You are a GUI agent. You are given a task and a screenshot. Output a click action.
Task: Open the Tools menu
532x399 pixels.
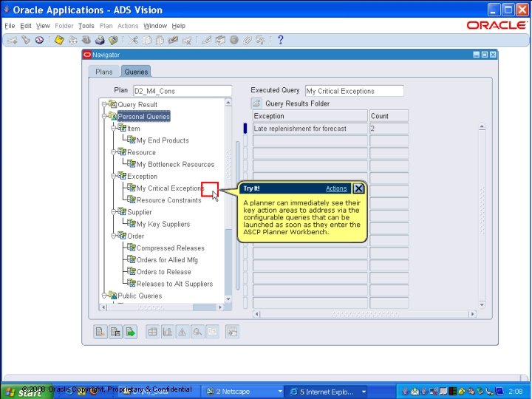click(x=86, y=26)
